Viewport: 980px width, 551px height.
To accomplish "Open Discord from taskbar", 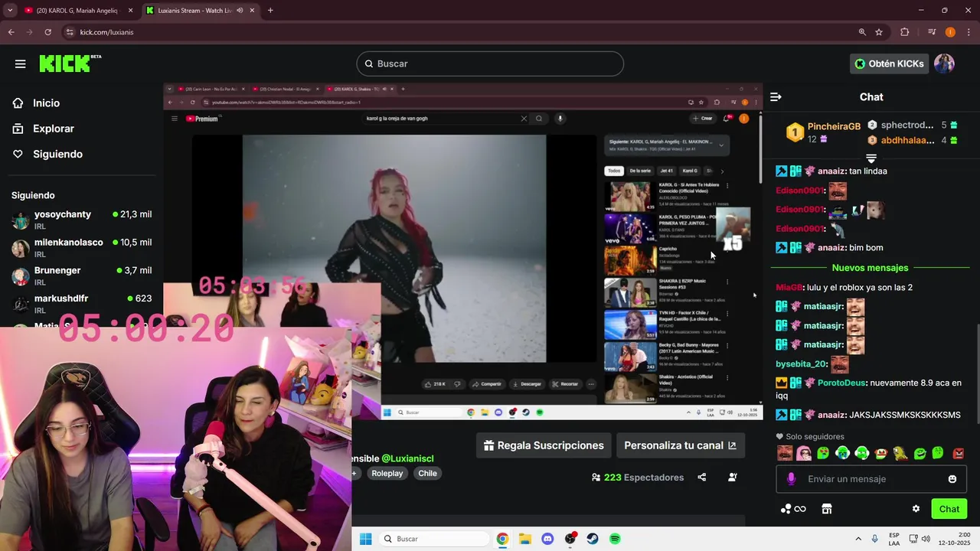I will pyautogui.click(x=547, y=540).
